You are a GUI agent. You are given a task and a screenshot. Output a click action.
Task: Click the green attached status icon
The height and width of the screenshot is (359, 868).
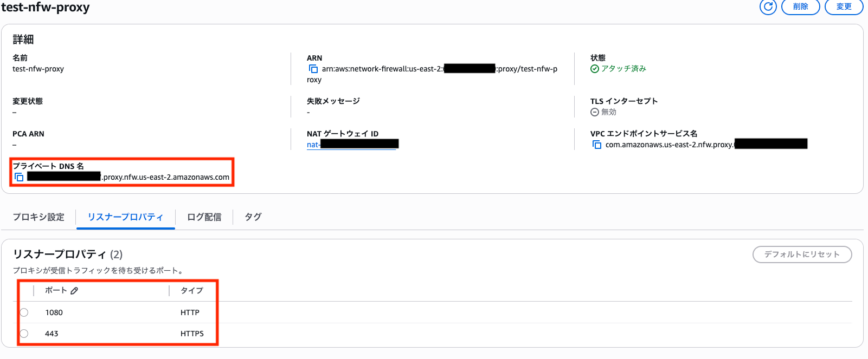pos(595,69)
